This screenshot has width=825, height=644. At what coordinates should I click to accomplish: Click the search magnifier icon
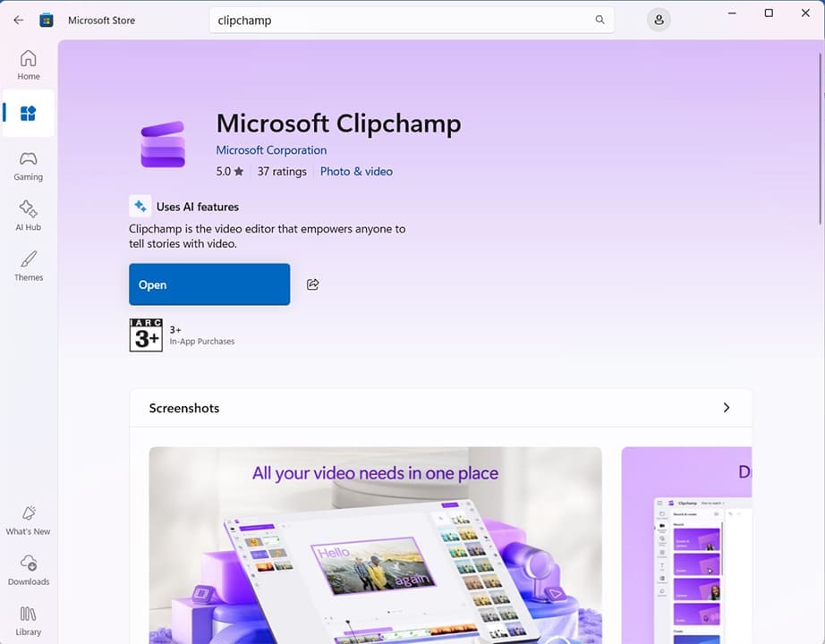tap(600, 19)
